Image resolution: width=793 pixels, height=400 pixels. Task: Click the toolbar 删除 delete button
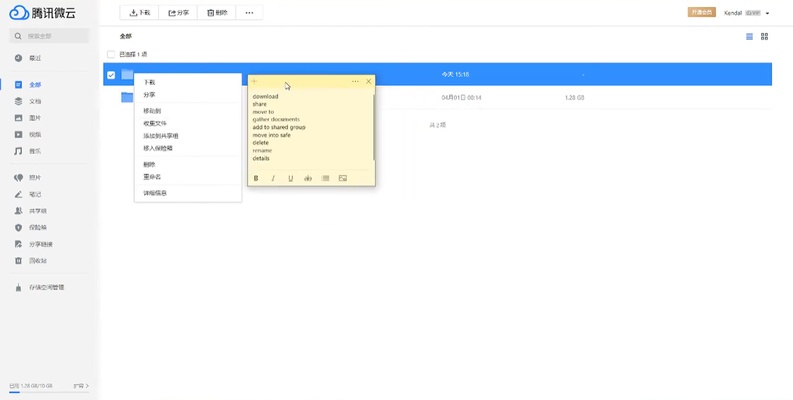tap(217, 13)
